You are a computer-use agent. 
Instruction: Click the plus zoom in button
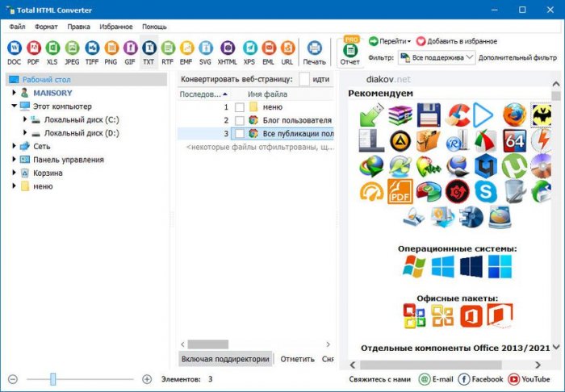(x=147, y=379)
